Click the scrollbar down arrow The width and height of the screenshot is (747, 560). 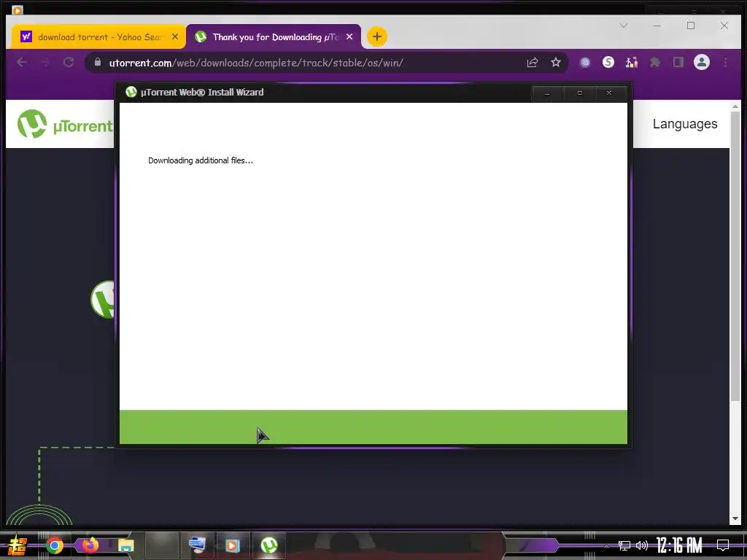(735, 518)
